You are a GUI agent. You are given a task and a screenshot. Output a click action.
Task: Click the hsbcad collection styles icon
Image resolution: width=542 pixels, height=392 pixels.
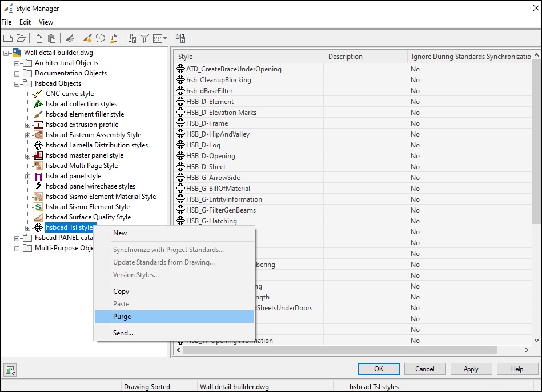tap(38, 104)
